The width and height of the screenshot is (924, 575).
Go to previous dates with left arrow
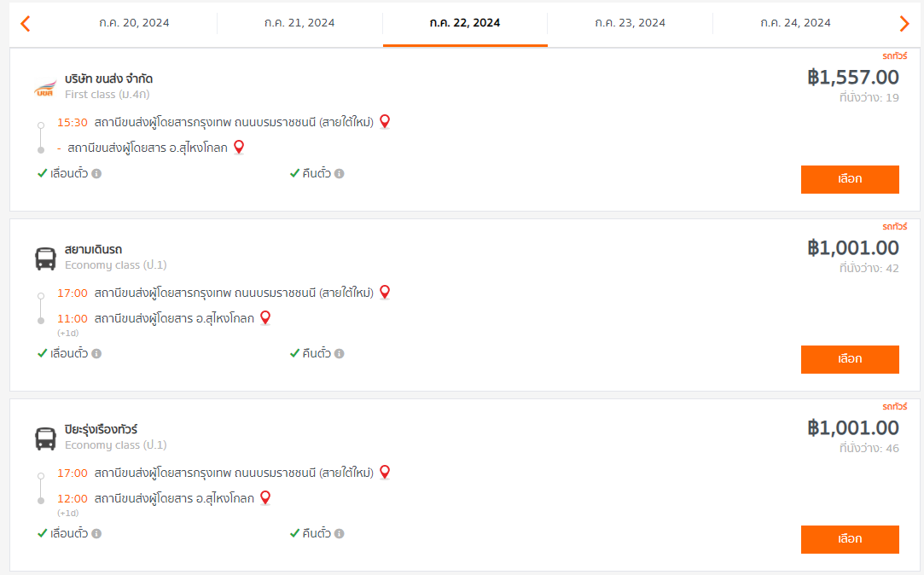[x=26, y=24]
